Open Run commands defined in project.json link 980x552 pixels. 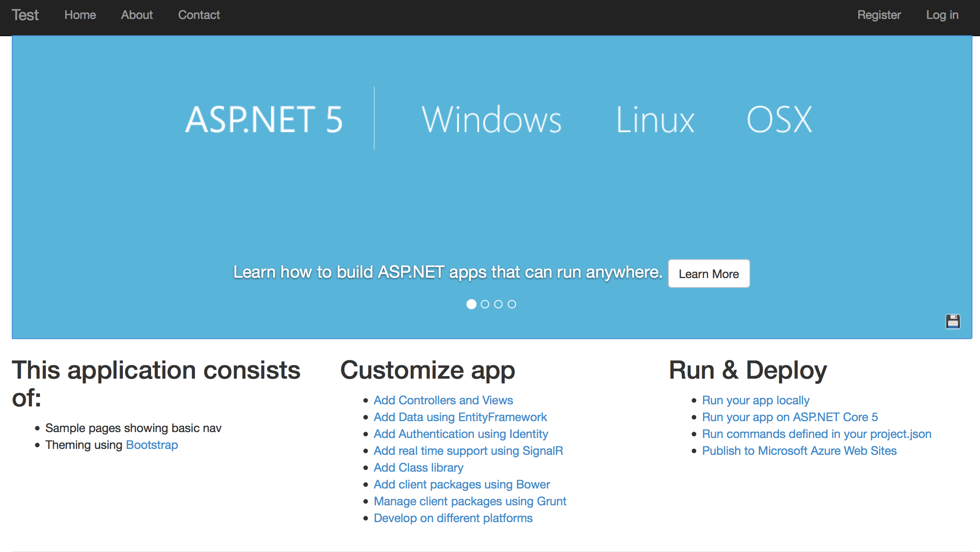click(817, 434)
